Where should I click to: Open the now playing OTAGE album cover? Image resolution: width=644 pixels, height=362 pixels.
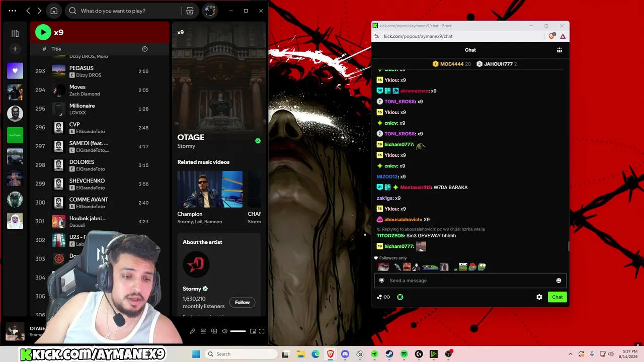click(15, 331)
